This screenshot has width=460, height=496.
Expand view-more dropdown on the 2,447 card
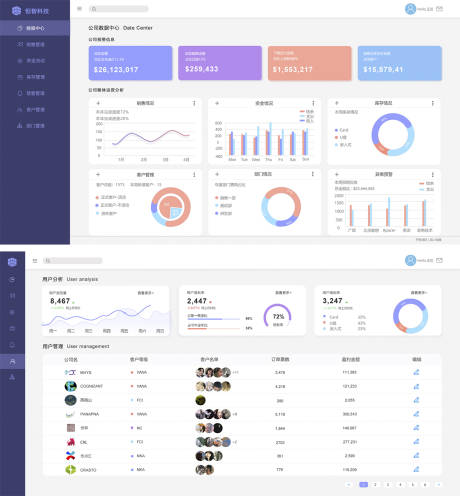tap(283, 293)
